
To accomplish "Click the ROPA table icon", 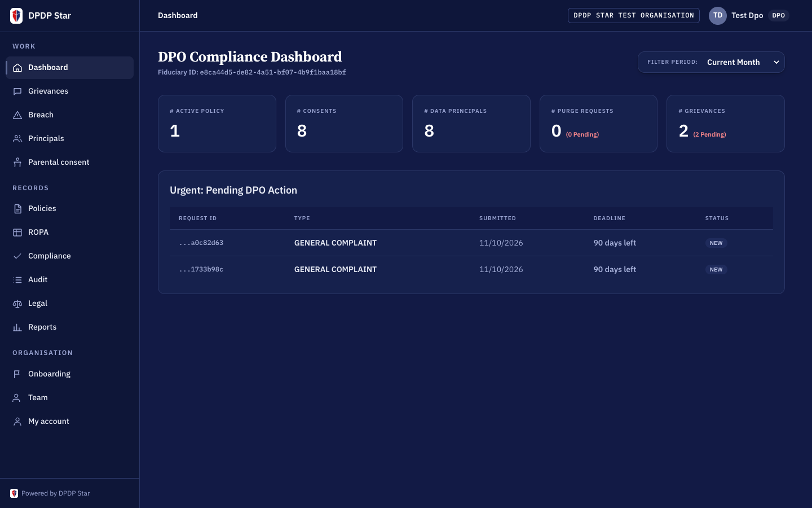I will pos(17,233).
